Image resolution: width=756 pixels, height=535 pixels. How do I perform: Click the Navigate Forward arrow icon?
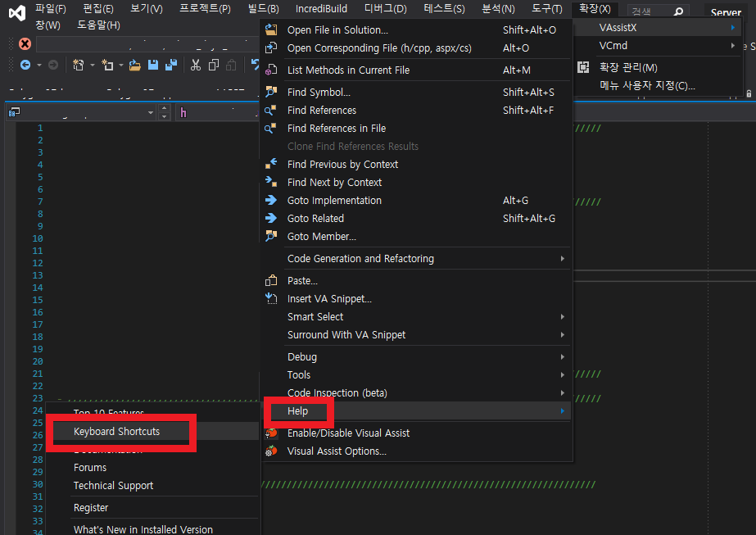(x=53, y=65)
